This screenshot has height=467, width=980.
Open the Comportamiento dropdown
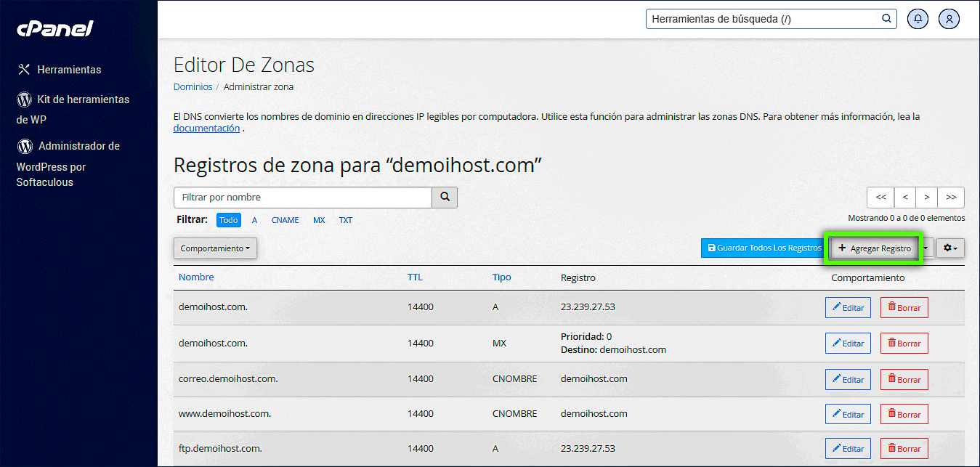point(215,248)
